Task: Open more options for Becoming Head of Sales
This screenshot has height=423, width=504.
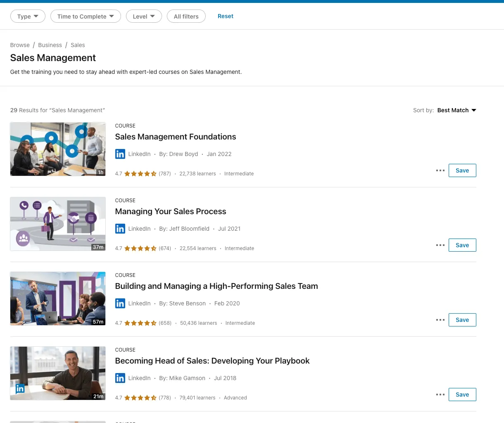Action: click(x=440, y=394)
